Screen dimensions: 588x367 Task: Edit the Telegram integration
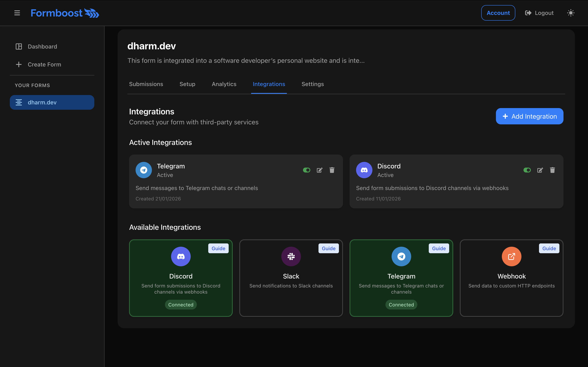click(320, 170)
